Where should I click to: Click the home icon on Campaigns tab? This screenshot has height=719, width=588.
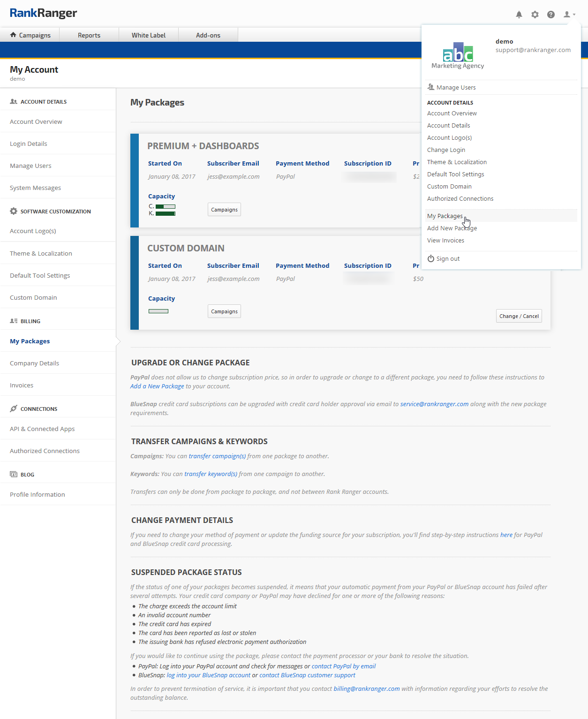[x=13, y=35]
